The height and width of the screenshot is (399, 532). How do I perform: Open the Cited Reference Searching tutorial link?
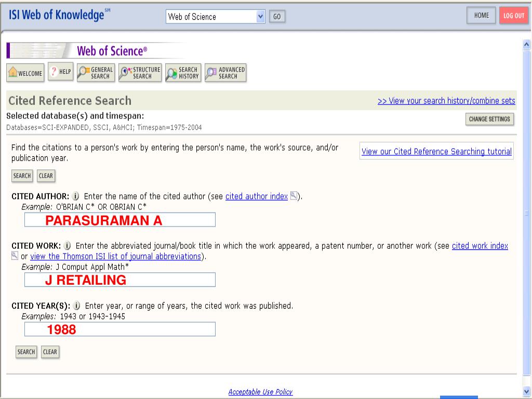click(436, 151)
